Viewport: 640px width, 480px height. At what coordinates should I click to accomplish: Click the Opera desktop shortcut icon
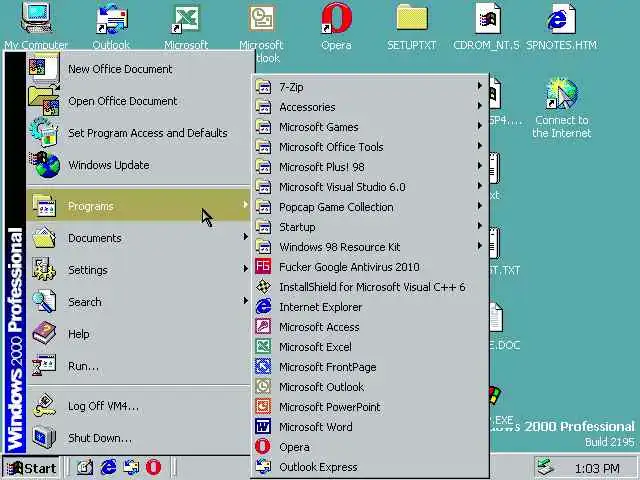coord(336,18)
